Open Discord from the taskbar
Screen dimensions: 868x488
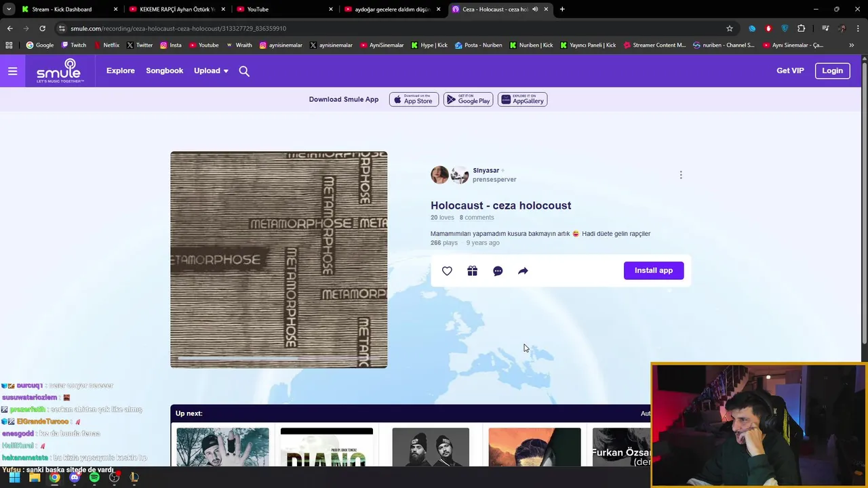tap(75, 477)
